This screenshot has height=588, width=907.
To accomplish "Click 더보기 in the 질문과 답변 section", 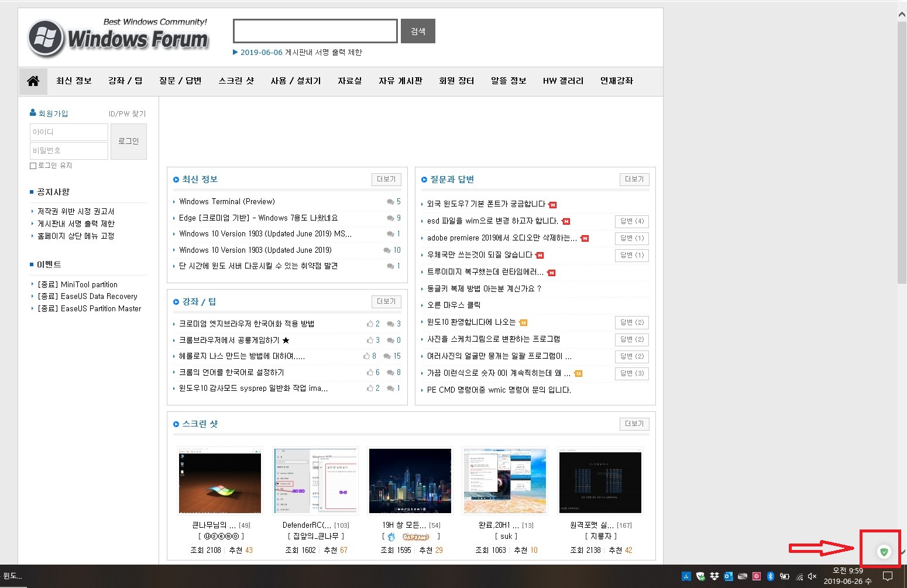I will tap(634, 179).
